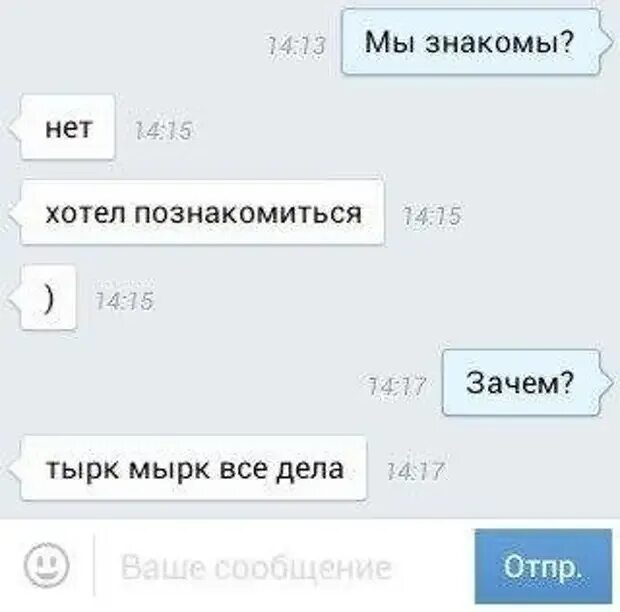Select the хотел познакомиться message
This screenshot has height=612, width=620.
202,213
